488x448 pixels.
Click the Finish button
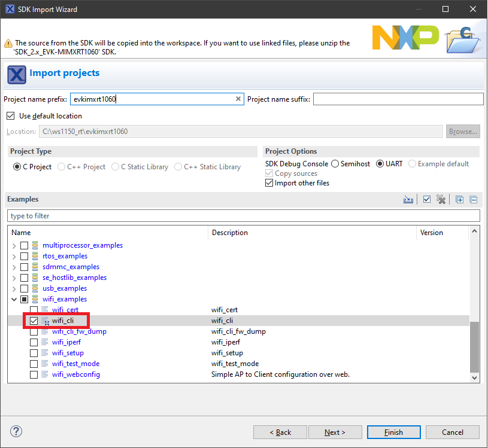pos(393,432)
